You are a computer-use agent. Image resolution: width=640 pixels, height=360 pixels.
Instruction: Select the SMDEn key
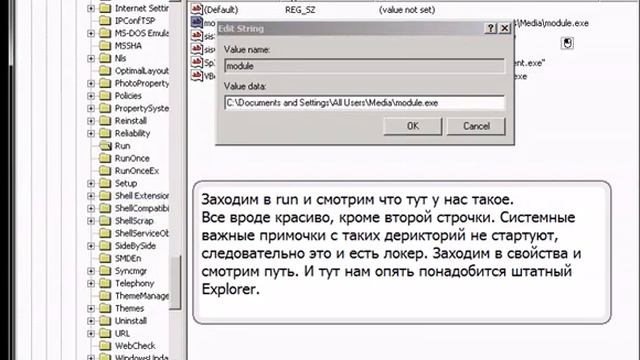pos(128,258)
